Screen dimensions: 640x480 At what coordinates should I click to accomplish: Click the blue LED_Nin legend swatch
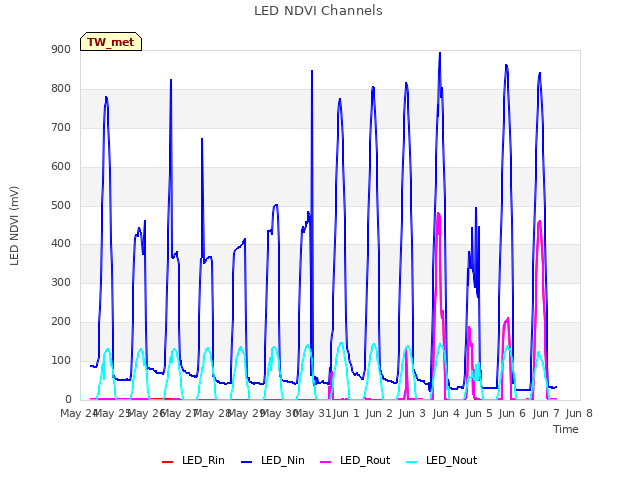pyautogui.click(x=247, y=462)
